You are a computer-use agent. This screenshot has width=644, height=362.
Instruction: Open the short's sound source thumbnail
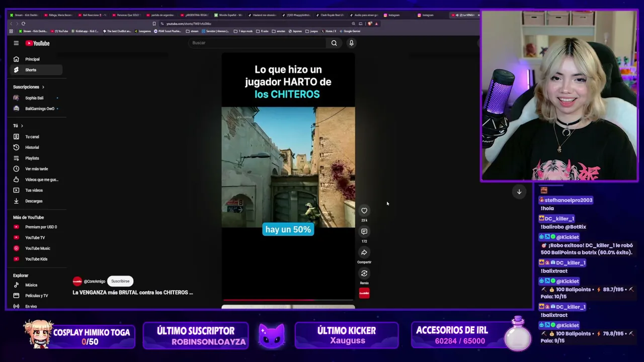[364, 293]
